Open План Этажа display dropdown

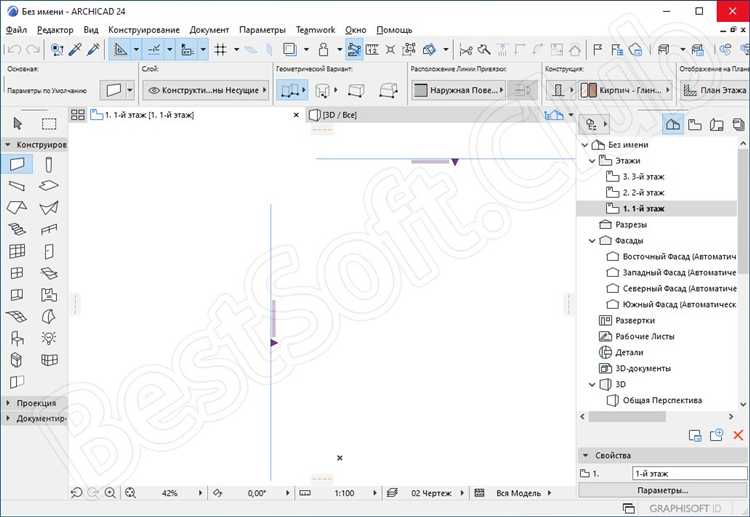[715, 90]
